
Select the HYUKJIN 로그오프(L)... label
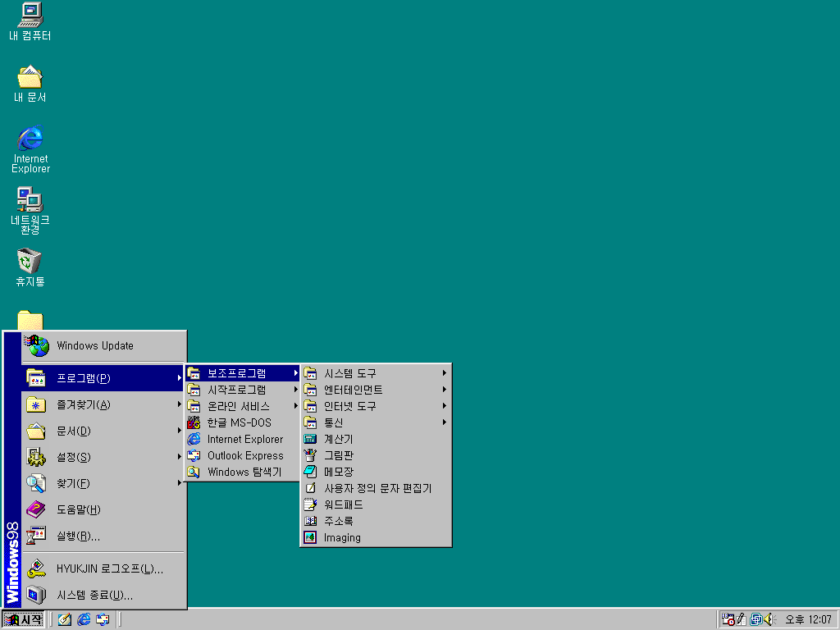coord(110,568)
